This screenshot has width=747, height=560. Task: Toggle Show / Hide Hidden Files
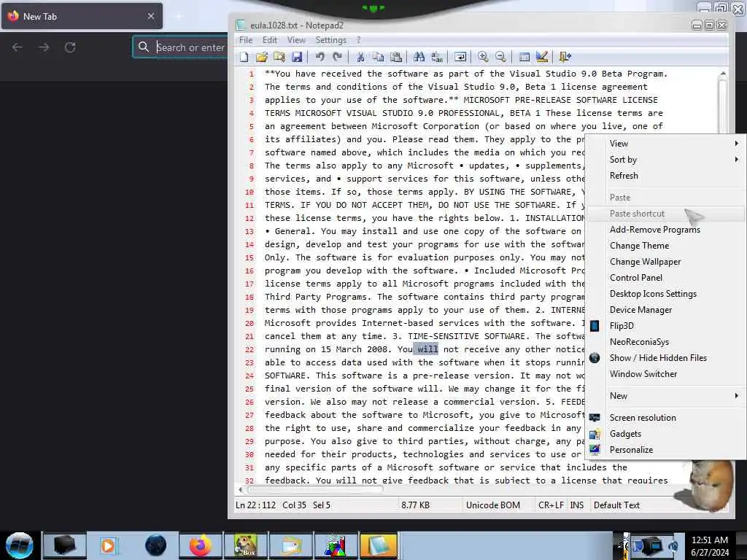pyautogui.click(x=665, y=358)
